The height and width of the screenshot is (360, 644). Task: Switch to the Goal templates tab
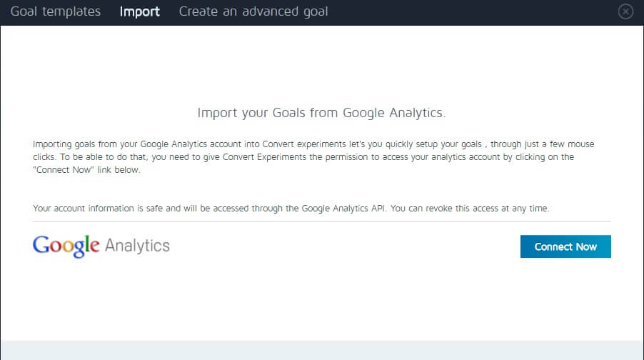56,11
